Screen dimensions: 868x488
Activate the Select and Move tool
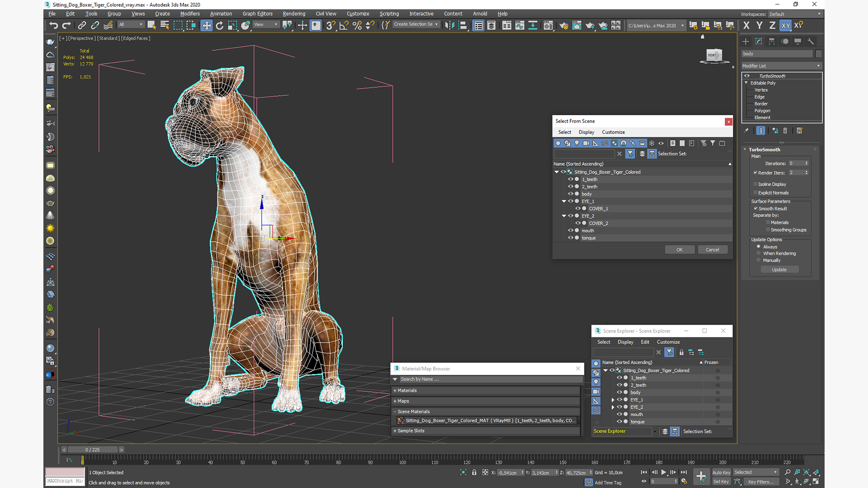coord(206,25)
